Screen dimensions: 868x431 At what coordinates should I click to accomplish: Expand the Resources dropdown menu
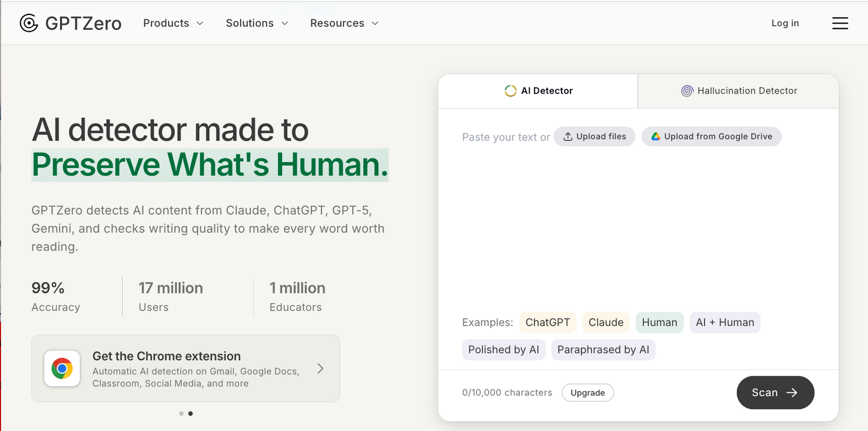(345, 23)
